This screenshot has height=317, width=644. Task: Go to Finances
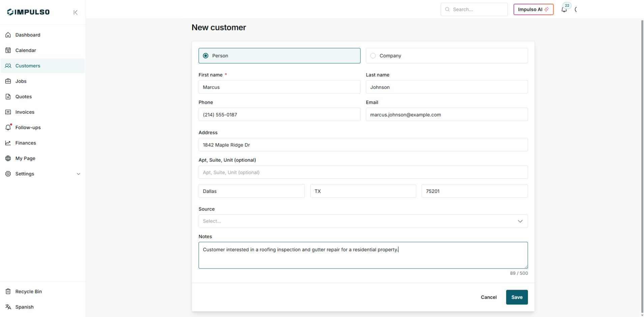42,143
